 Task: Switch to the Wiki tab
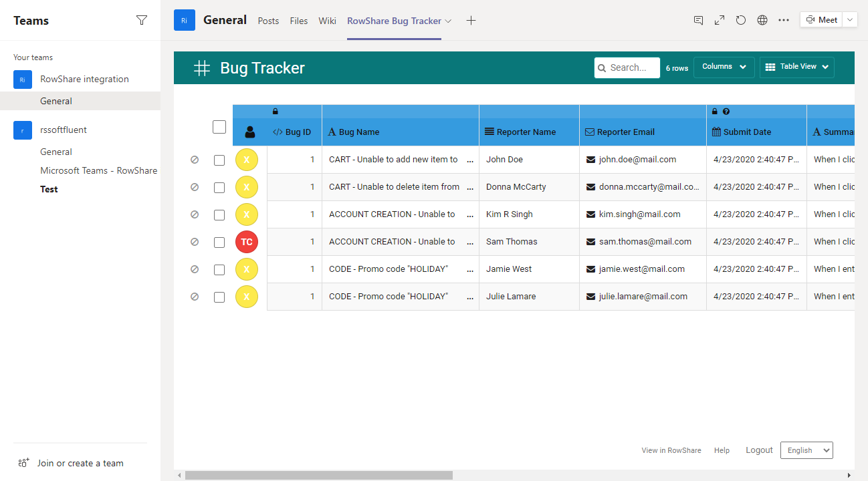(x=328, y=21)
